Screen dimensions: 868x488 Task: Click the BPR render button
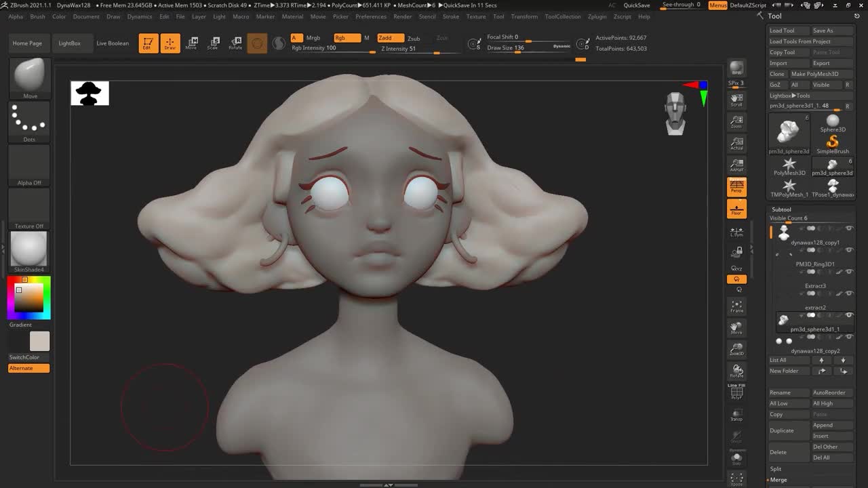coord(736,69)
